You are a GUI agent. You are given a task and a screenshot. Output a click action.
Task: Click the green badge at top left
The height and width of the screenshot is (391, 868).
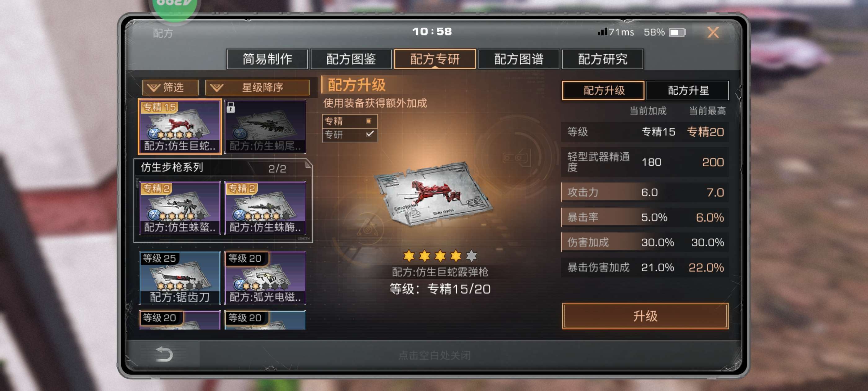tap(174, 8)
